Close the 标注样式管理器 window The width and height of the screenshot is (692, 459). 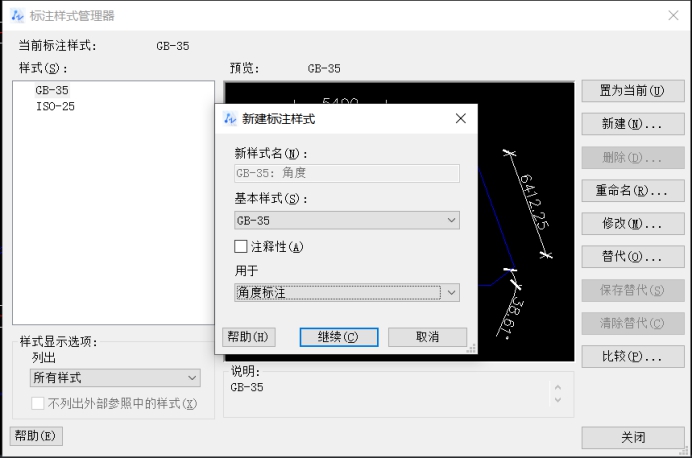click(673, 15)
